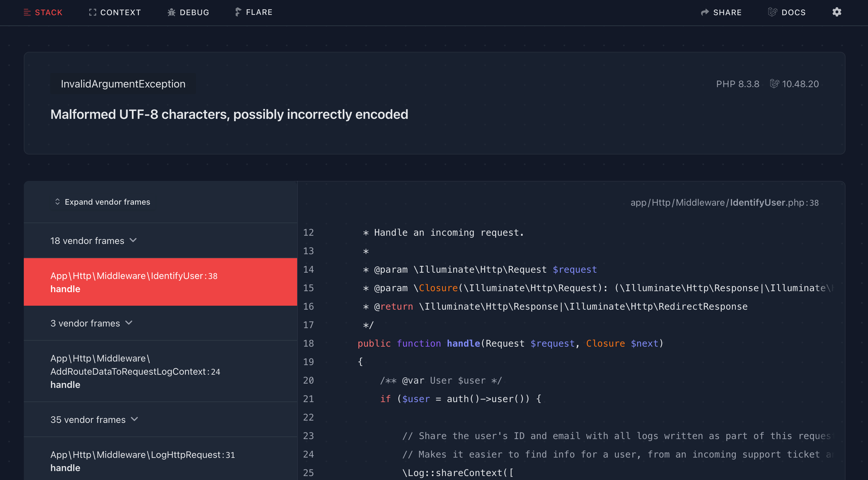Click the Stack lines icon
Image resolution: width=868 pixels, height=480 pixels.
27,13
